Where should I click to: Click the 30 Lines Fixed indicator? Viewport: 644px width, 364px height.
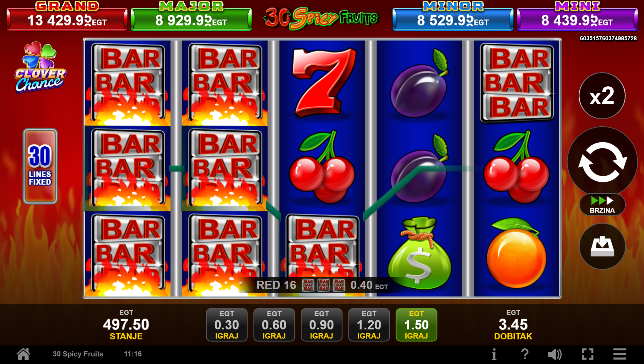coord(40,166)
